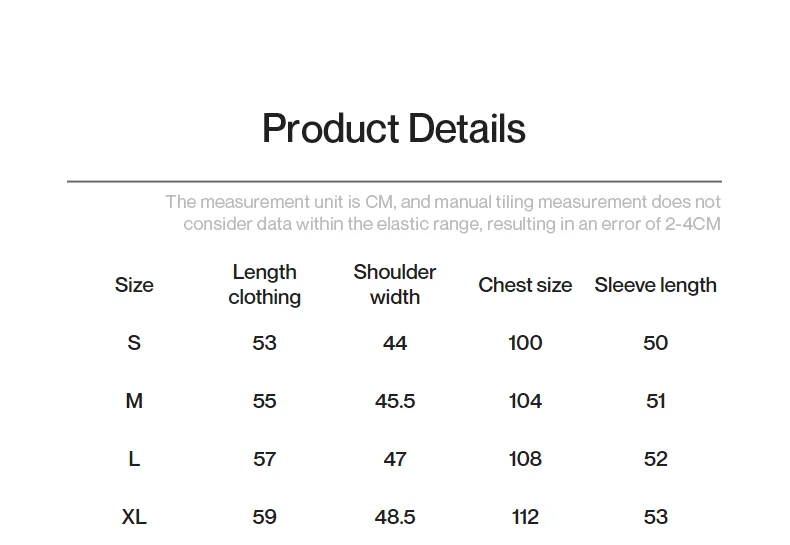Click the Sleeve length column header

click(655, 285)
